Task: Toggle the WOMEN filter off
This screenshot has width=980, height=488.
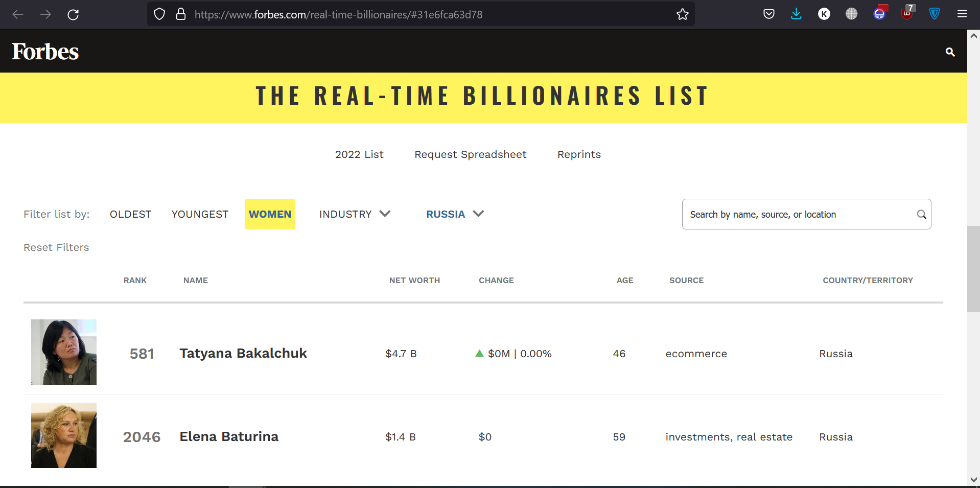Action: (270, 214)
